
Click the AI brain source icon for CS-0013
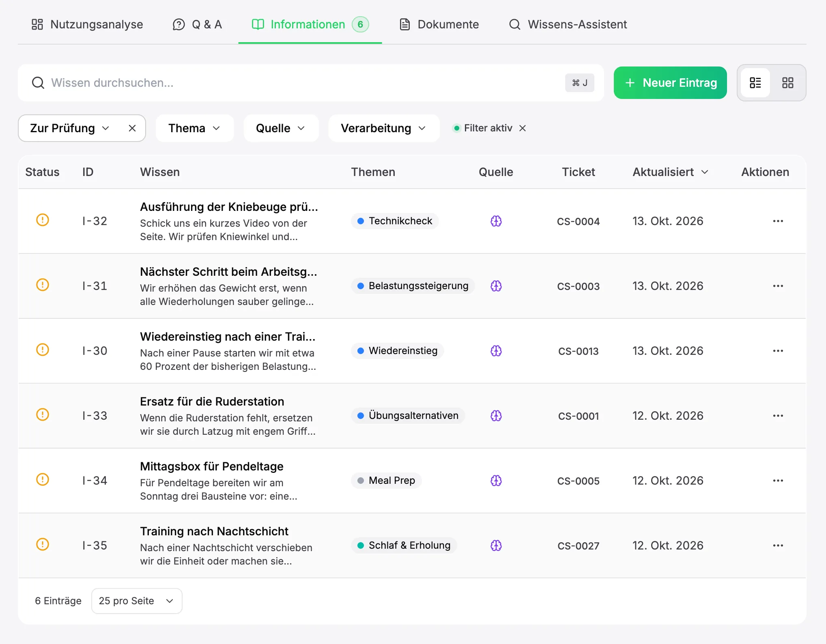click(496, 351)
